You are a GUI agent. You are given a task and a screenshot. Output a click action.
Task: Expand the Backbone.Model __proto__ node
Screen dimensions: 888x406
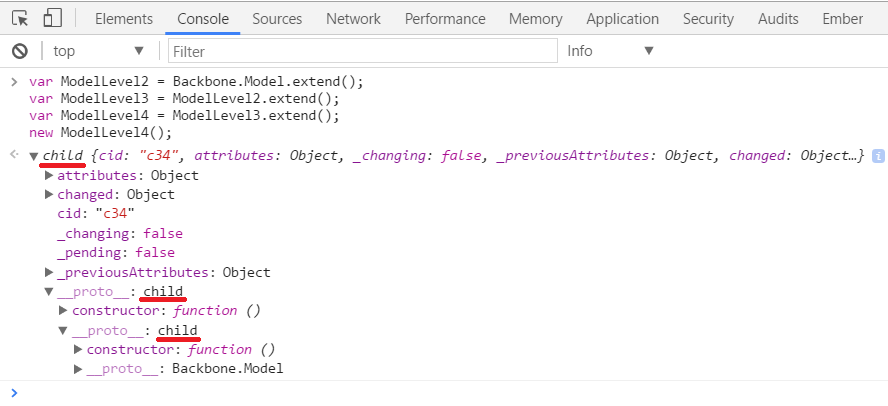click(78, 369)
